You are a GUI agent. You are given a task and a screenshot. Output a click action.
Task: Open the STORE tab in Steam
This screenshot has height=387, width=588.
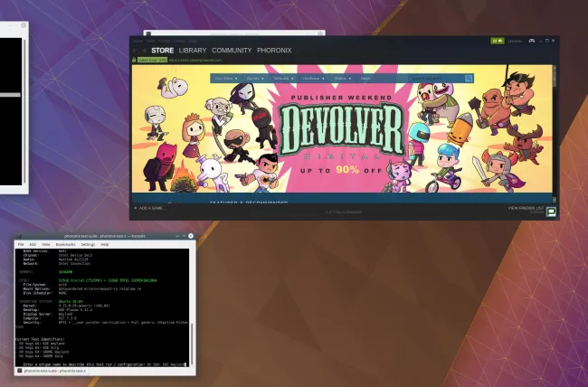click(162, 51)
